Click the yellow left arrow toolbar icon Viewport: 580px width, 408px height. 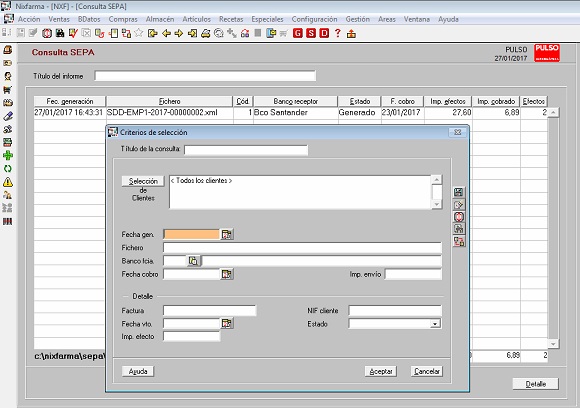(x=166, y=34)
